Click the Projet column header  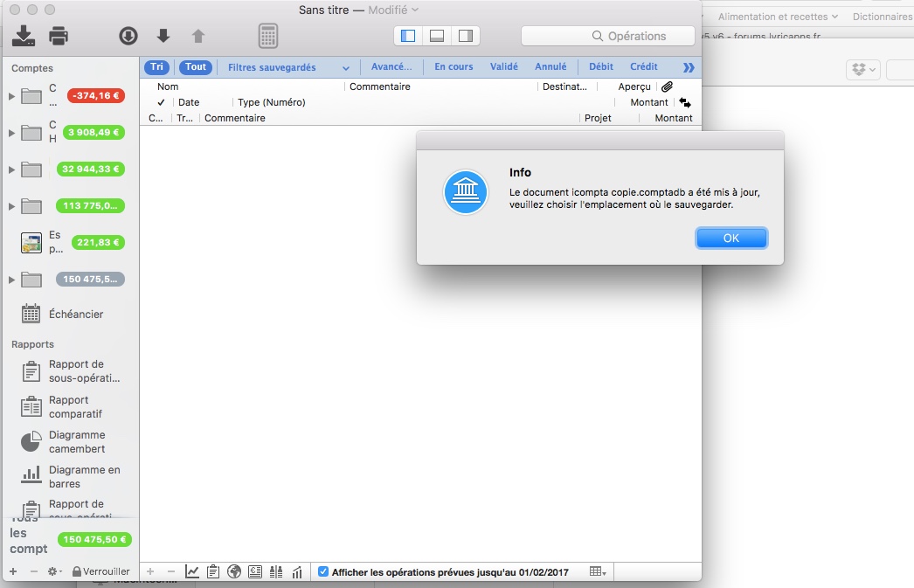point(598,118)
